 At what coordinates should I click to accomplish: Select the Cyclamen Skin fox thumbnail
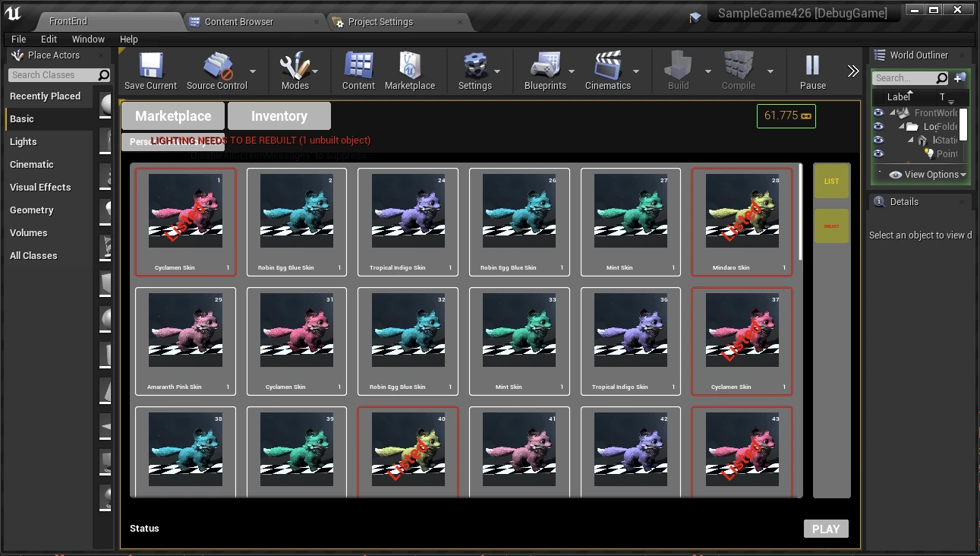coord(185,213)
